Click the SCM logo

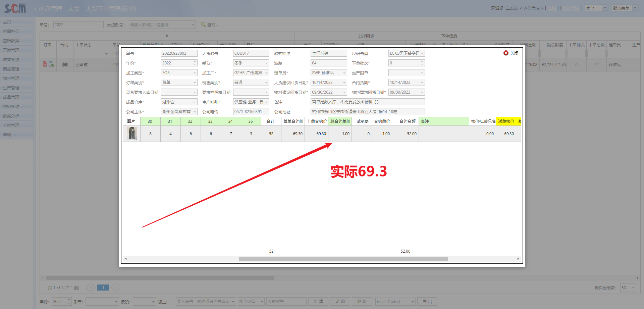click(15, 8)
